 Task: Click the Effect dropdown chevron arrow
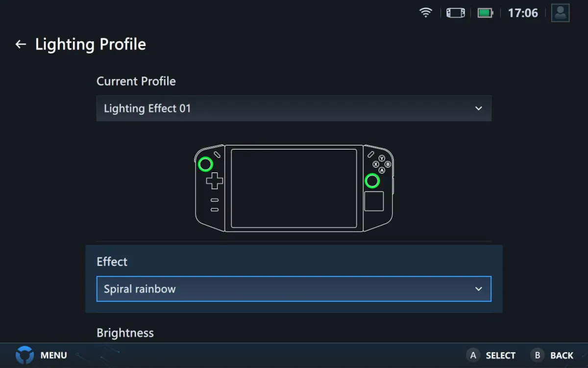479,289
